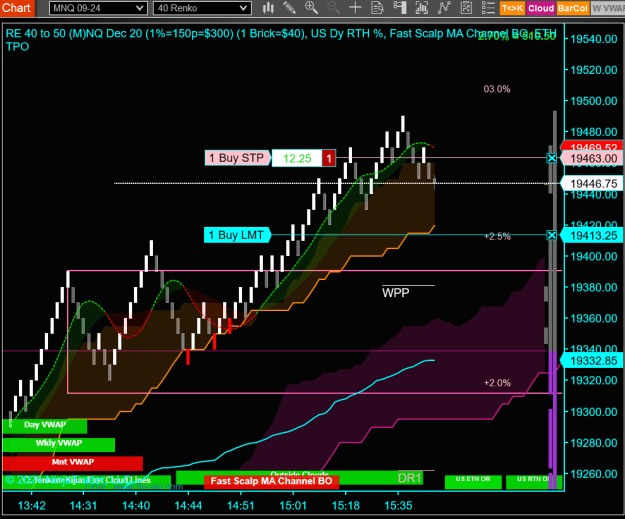Click the +2.0% level label
The width and height of the screenshot is (625, 519).
[497, 383]
